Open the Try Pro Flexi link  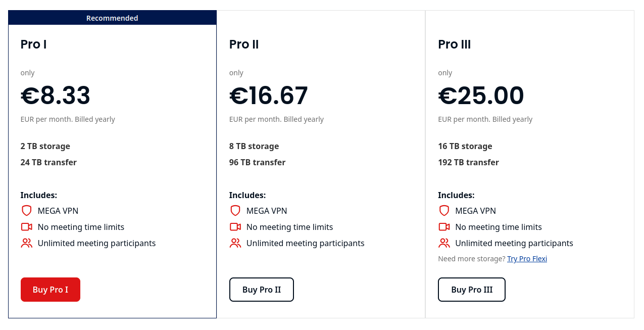tap(527, 259)
